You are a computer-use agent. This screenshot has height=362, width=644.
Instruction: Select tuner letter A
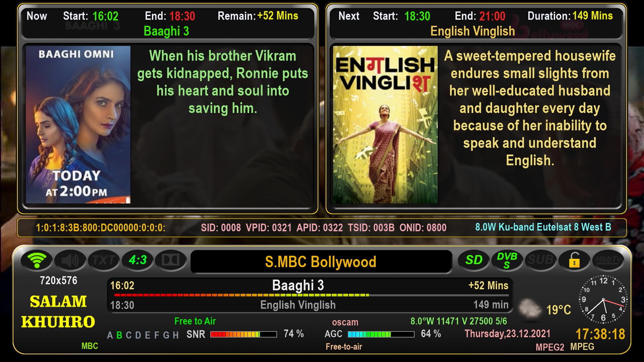pos(110,335)
